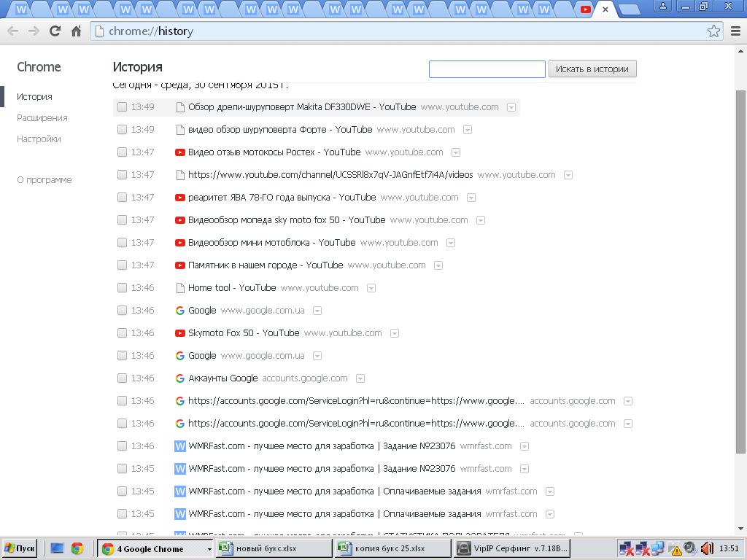This screenshot has width=747, height=560.
Task: Click YouTube favicon beside Памятник в нашем городе
Action: click(x=180, y=265)
